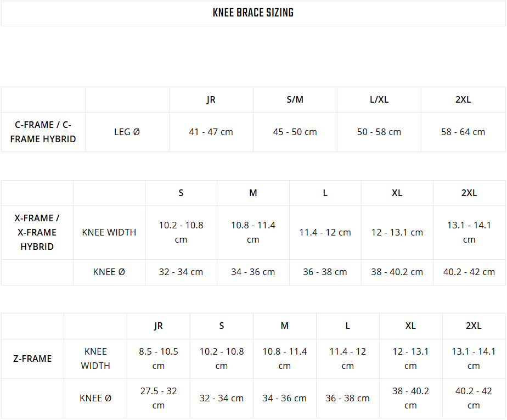507x420 pixels.
Task: Select the X-FRAME / X-FRAME HYBRID label
Action: point(37,232)
